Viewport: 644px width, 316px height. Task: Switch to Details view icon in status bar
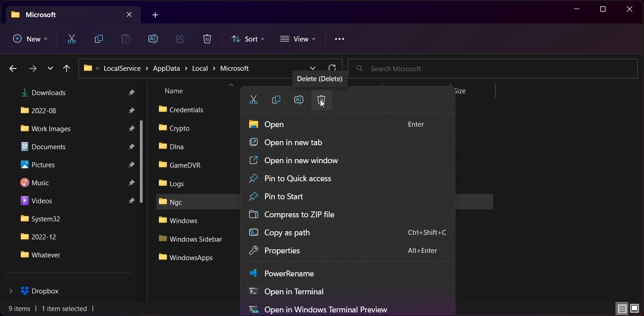tap(622, 309)
